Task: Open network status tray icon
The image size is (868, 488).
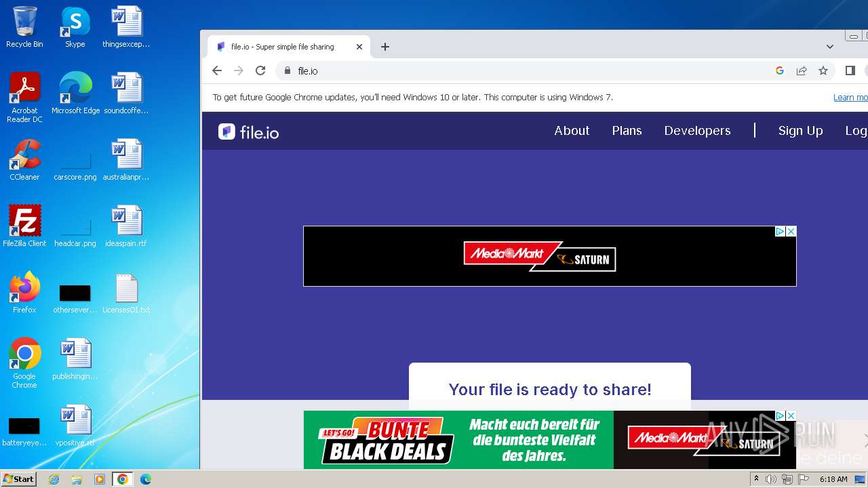Action: coord(787,479)
